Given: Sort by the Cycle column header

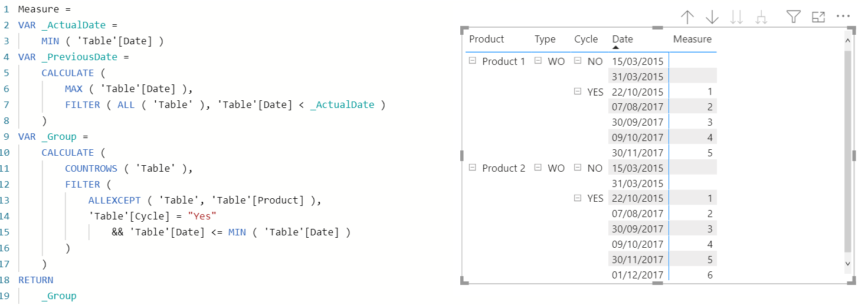Looking at the screenshot, I should pyautogui.click(x=586, y=39).
